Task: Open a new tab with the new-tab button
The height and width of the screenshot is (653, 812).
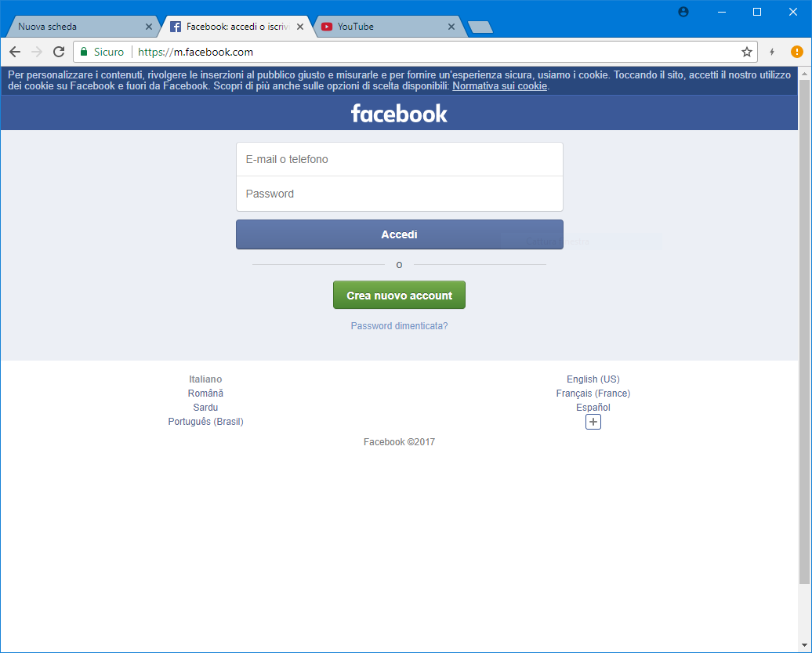Action: [480, 27]
